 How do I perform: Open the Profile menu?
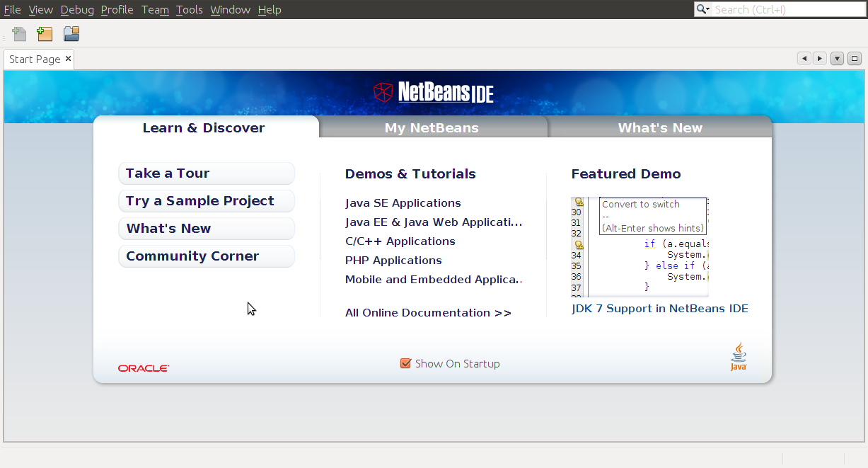click(x=117, y=9)
